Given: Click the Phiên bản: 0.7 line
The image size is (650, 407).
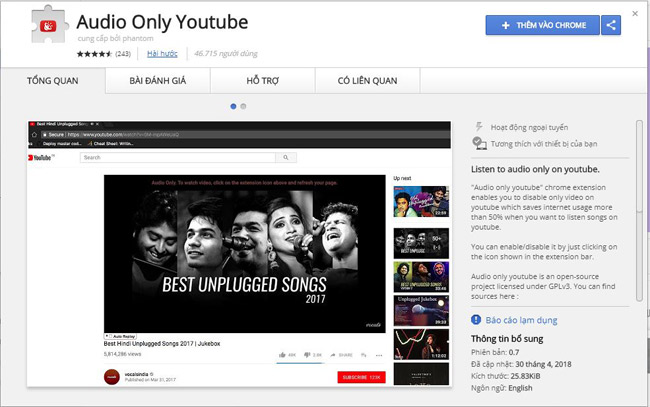Looking at the screenshot, I should (495, 352).
